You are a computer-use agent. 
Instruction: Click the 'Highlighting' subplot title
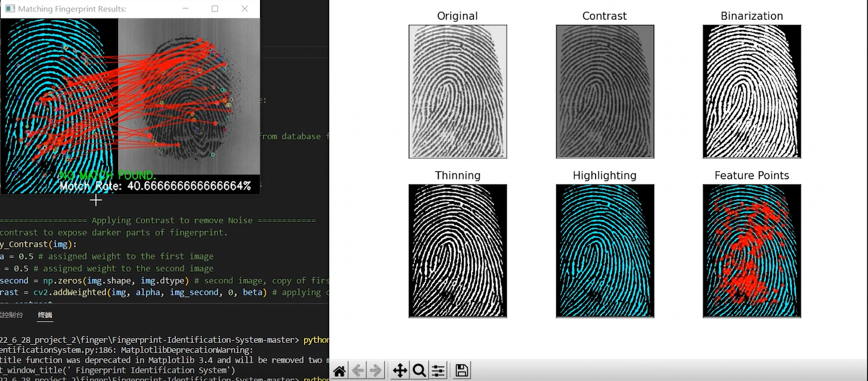click(x=604, y=175)
